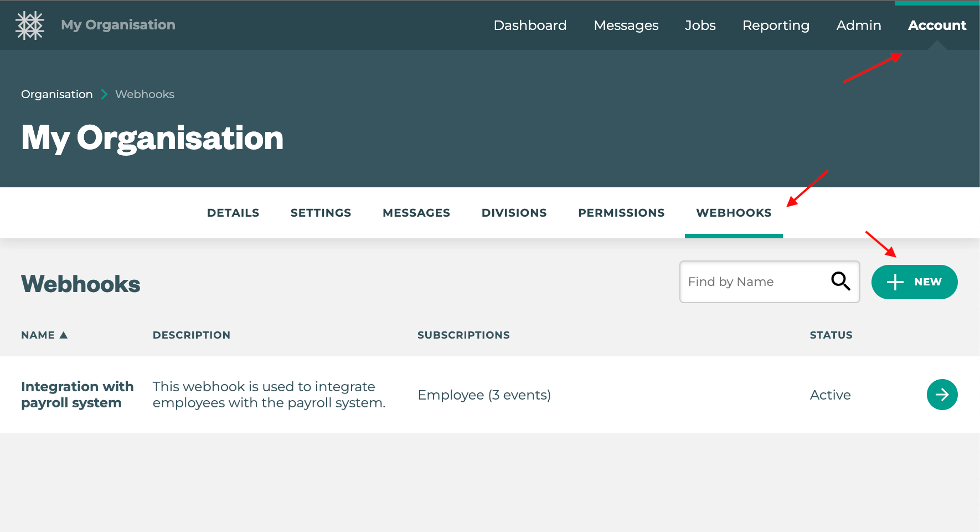980x532 pixels.
Task: Switch to the WEBHOOKS tab
Action: tap(734, 212)
